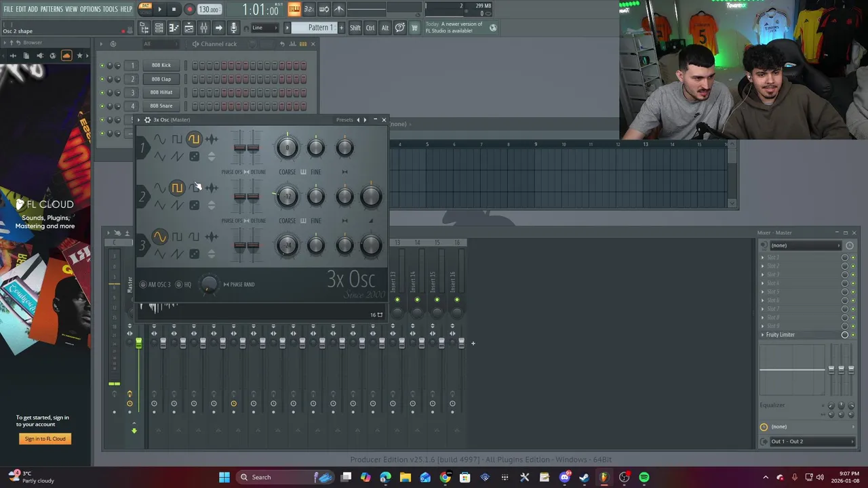Toggle 808 Kick channel mute LED
Screen dimensions: 868x488
(102, 66)
